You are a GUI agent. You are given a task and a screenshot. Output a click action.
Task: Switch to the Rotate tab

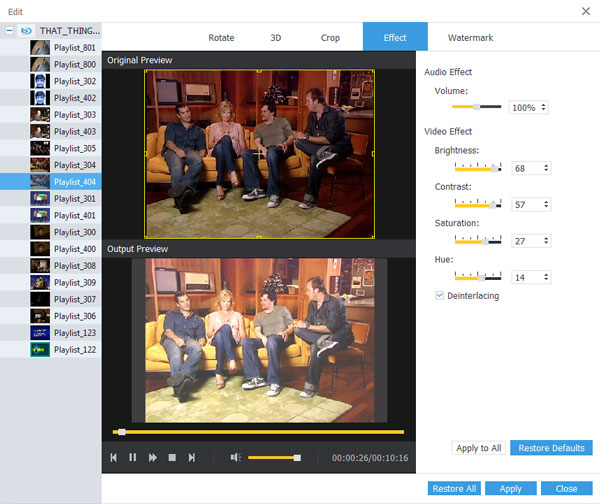221,38
